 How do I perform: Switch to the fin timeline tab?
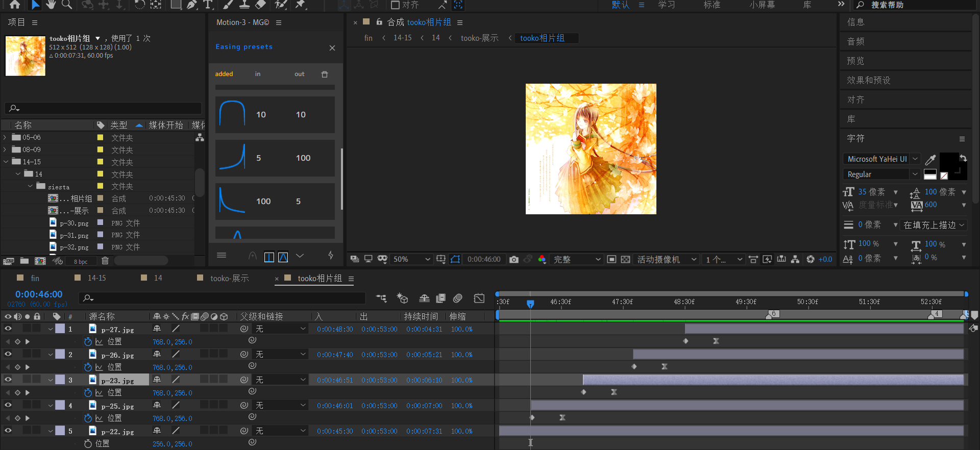pyautogui.click(x=35, y=278)
